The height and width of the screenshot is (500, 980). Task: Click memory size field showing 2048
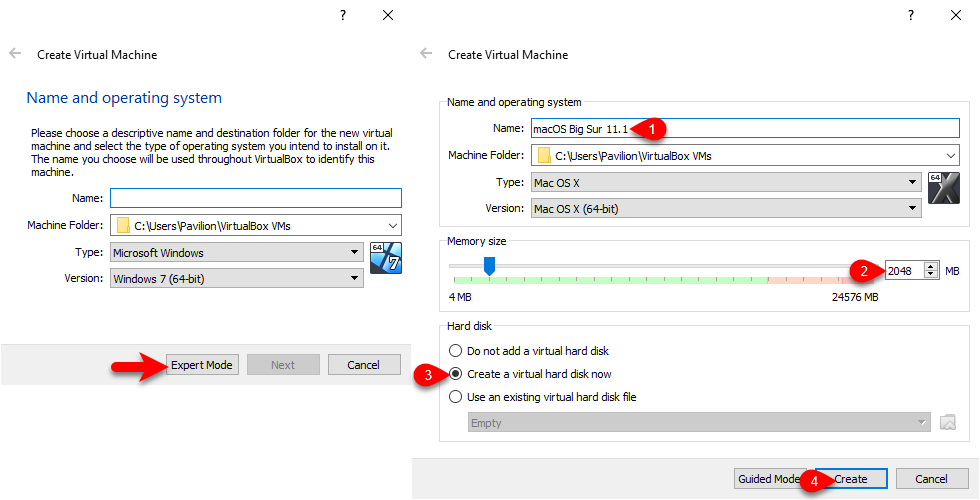(x=904, y=271)
